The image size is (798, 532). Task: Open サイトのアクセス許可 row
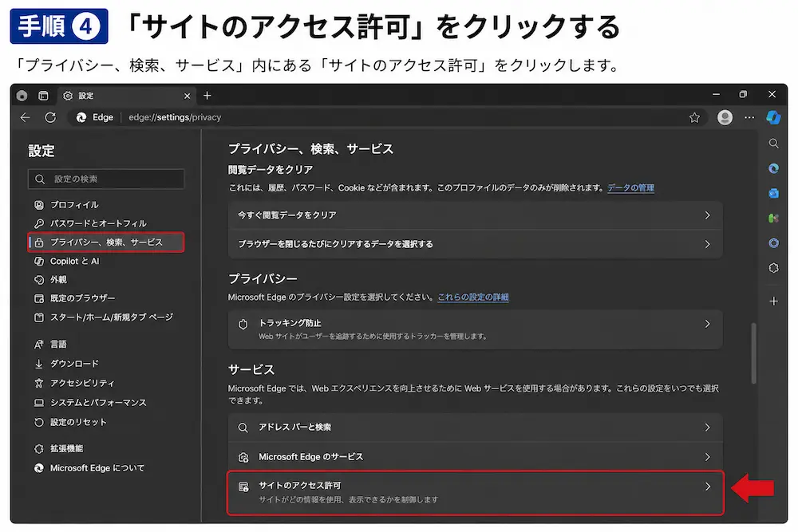[x=475, y=492]
